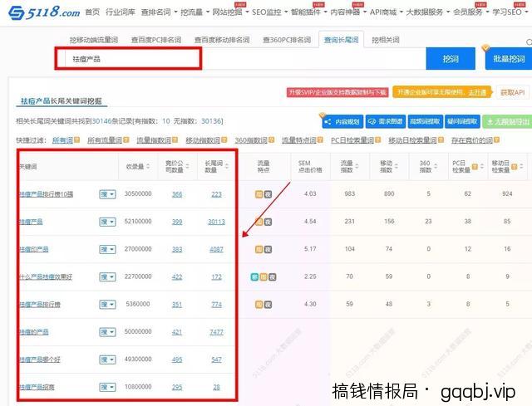532x406 pixels.
Task: Click the 获取API button
Action: [512, 92]
